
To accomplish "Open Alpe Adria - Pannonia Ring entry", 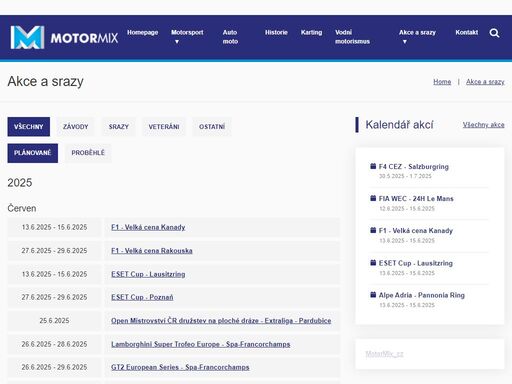I will point(422,295).
